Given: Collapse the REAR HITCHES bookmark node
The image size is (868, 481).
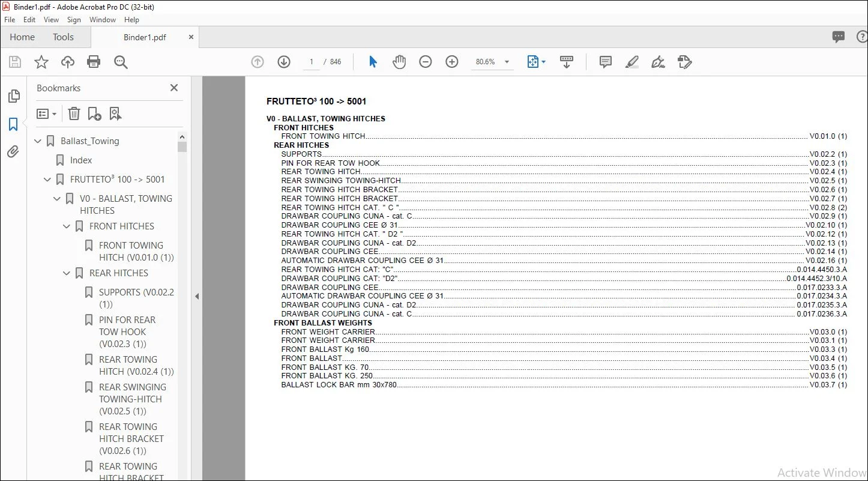Looking at the screenshot, I should pyautogui.click(x=67, y=273).
